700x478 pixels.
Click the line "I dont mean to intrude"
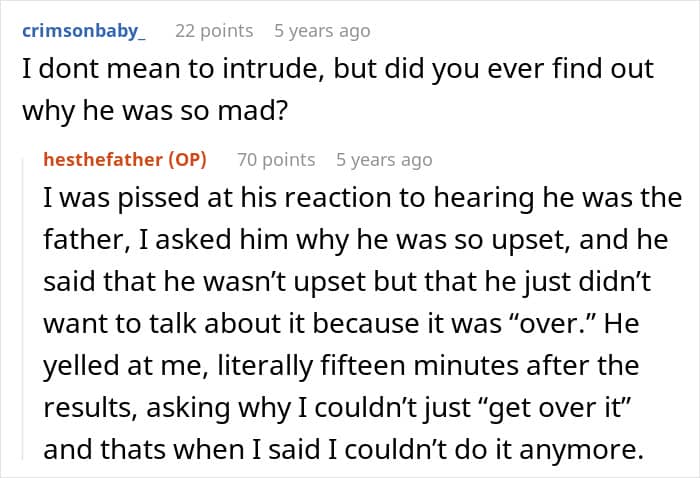click(x=338, y=71)
